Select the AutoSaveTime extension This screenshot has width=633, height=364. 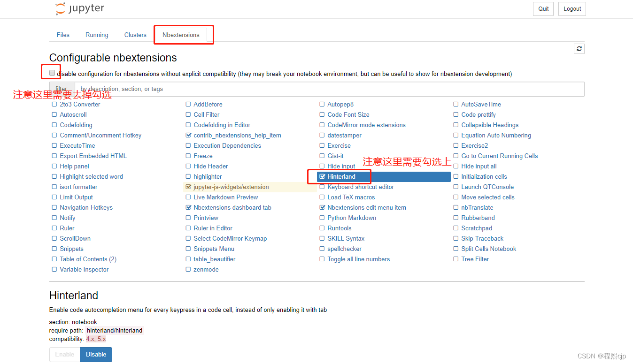[481, 104]
